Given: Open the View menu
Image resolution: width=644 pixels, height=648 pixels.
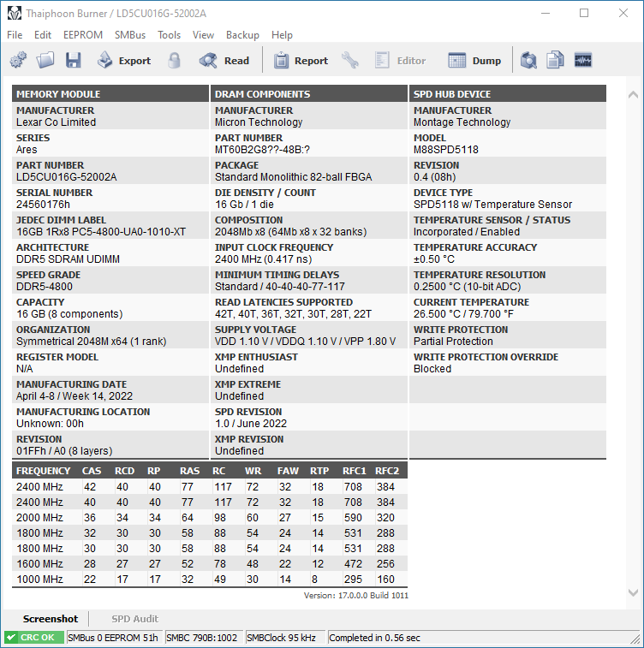Looking at the screenshot, I should (x=203, y=35).
